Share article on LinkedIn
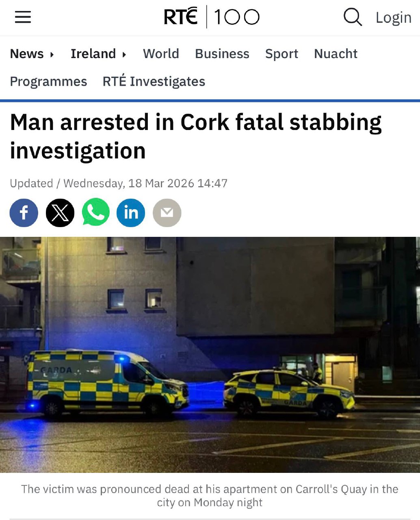Viewport: 420px width, 520px height. pyautogui.click(x=131, y=212)
